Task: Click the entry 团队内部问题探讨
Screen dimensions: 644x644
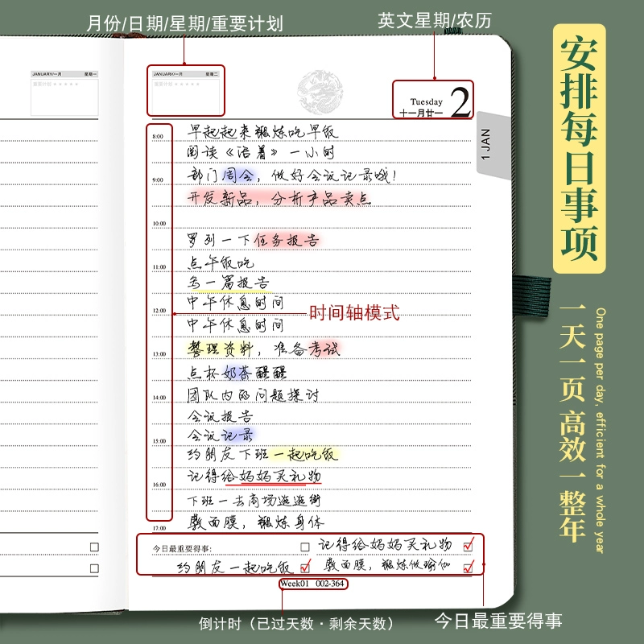Action: pos(253,394)
